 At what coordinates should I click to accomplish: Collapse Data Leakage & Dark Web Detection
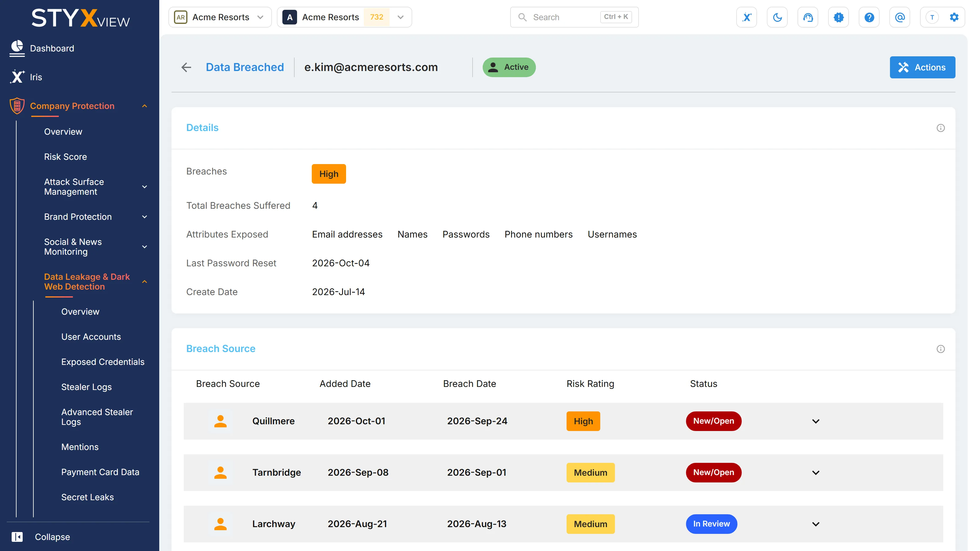pos(145,282)
